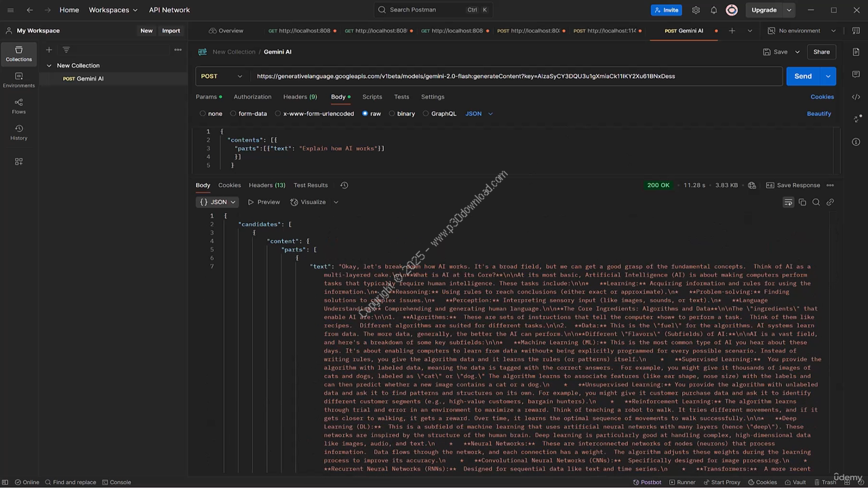Click Save Response button
Screen dimensions: 868x488
793,185
